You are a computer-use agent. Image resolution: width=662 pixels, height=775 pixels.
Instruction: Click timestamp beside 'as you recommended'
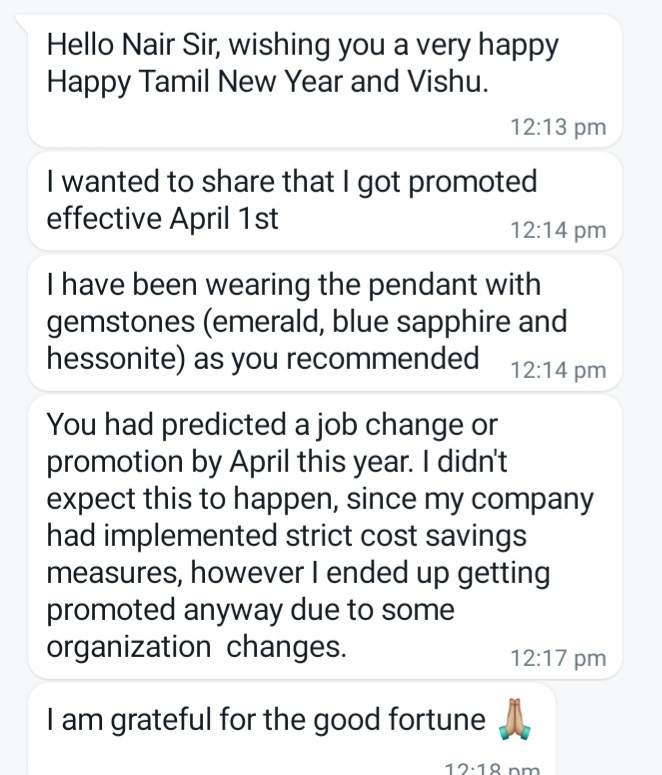point(557,369)
